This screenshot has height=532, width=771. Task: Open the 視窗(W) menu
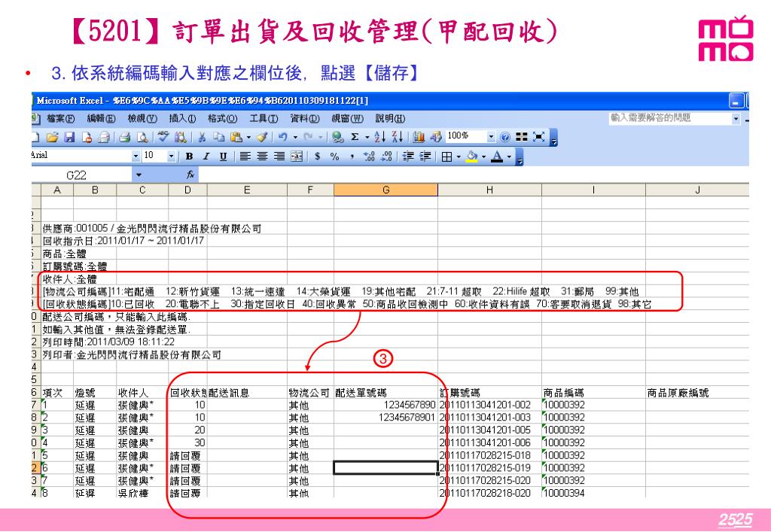tap(347, 118)
